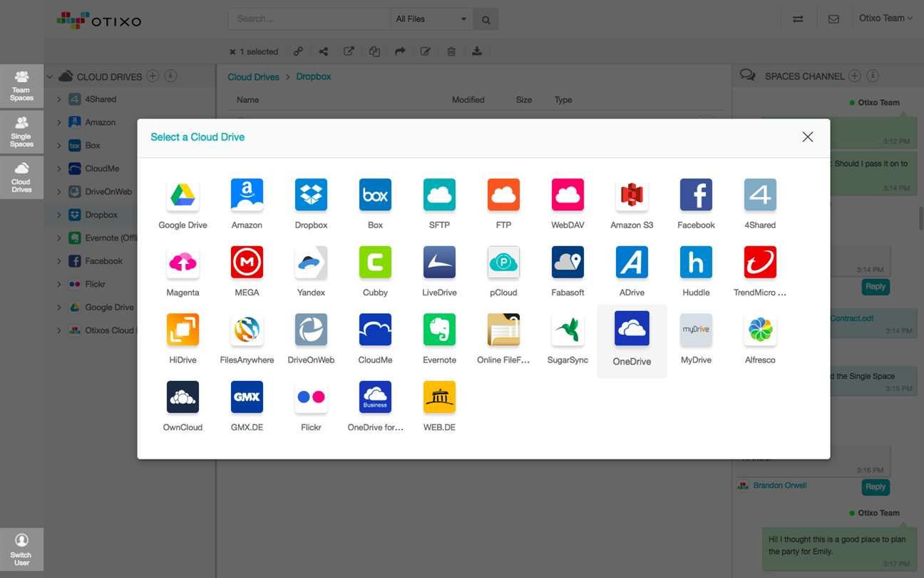Click the Cloud Drives breadcrumb link
The height and width of the screenshot is (578, 924).
click(x=253, y=77)
